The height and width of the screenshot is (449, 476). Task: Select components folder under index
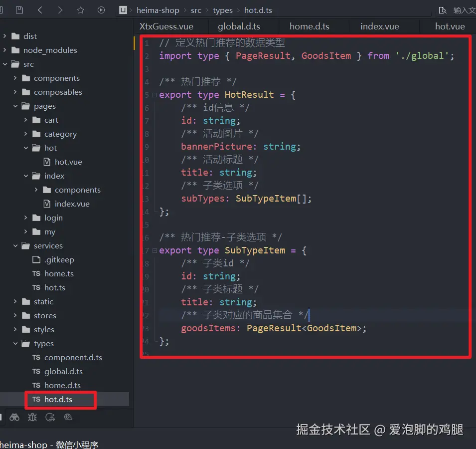click(x=77, y=190)
